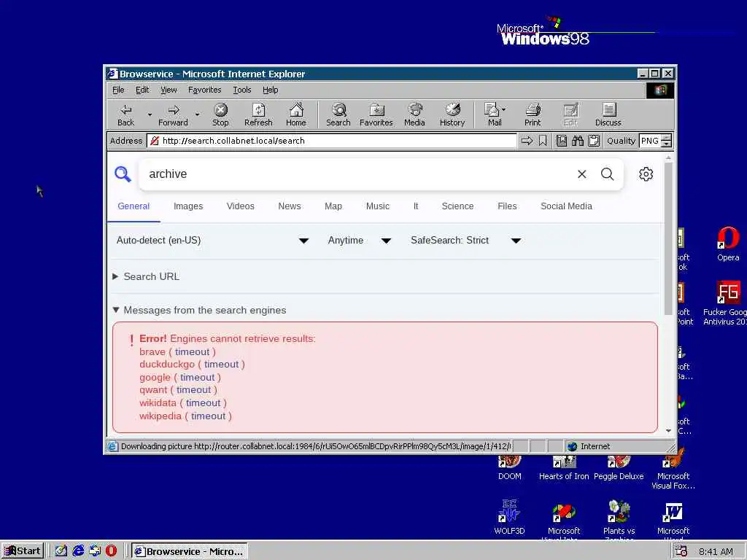The height and width of the screenshot is (560, 747).
Task: Open the Hearts of Iron desktop icon
Action: point(564,469)
